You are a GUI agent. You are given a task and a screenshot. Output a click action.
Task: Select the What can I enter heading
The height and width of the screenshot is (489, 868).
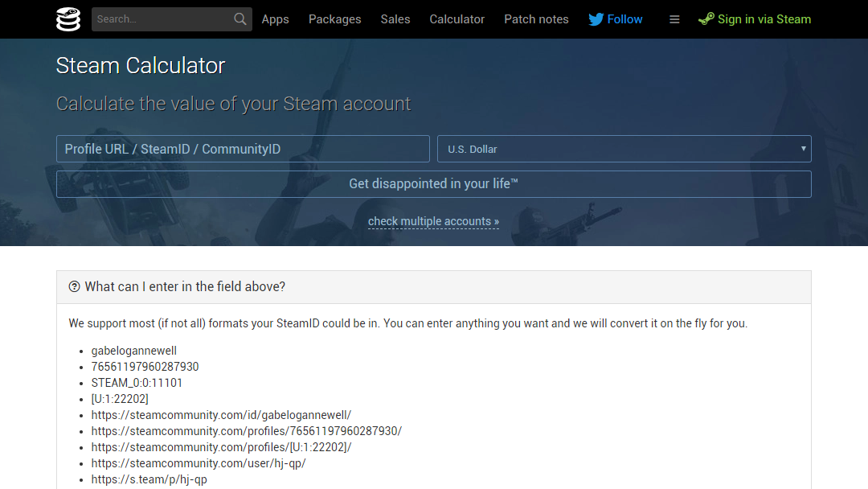pyautogui.click(x=185, y=286)
